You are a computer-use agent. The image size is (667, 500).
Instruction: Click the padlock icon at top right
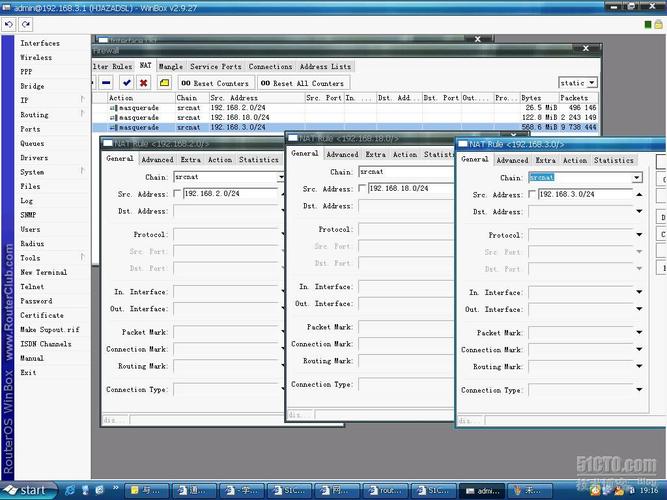[658, 25]
